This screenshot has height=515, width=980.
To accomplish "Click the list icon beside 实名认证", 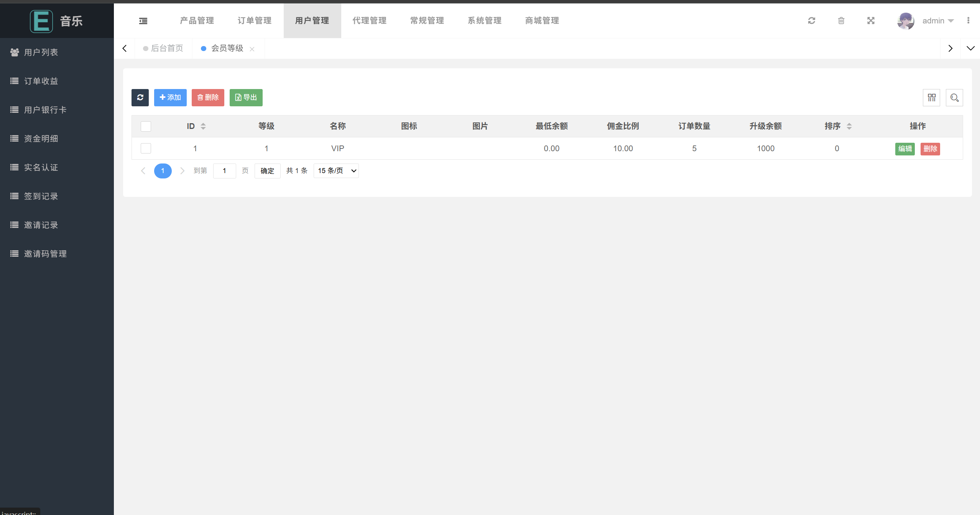I will pos(14,167).
